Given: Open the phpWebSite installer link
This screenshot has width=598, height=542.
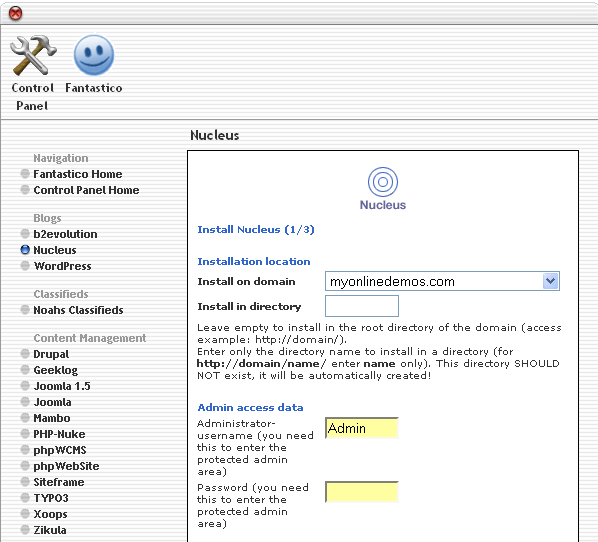Looking at the screenshot, I should [x=66, y=466].
